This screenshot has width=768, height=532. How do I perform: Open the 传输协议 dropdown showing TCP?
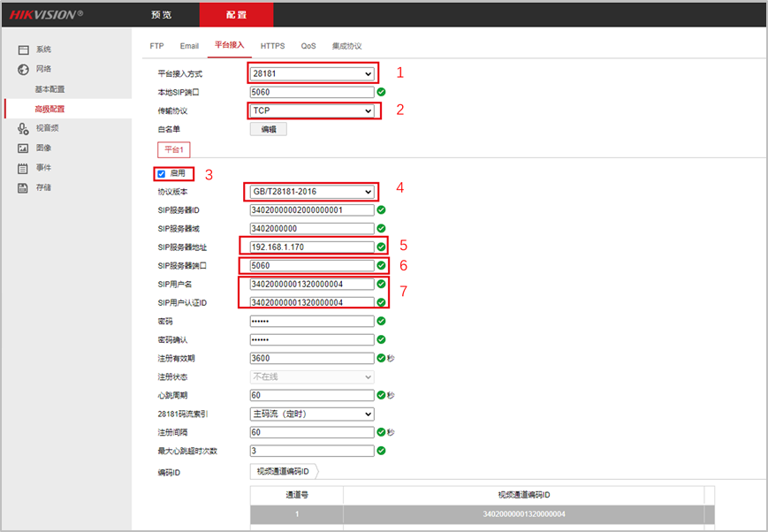[x=312, y=110]
